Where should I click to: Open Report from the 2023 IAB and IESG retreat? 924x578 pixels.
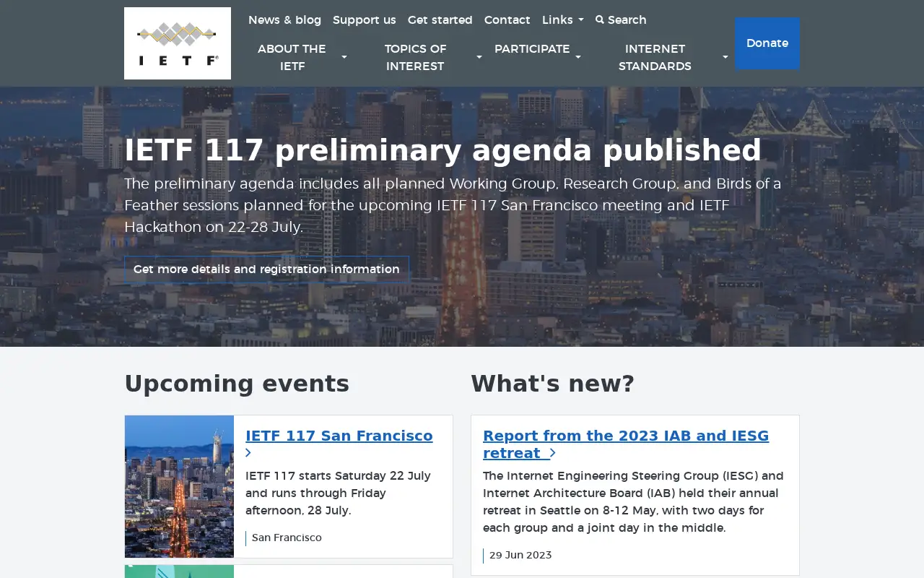tap(626, 444)
